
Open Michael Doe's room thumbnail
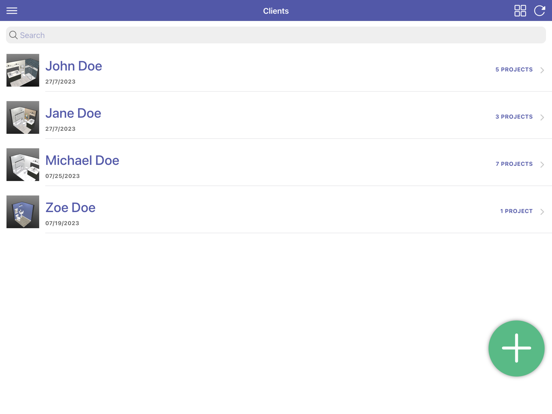click(23, 164)
